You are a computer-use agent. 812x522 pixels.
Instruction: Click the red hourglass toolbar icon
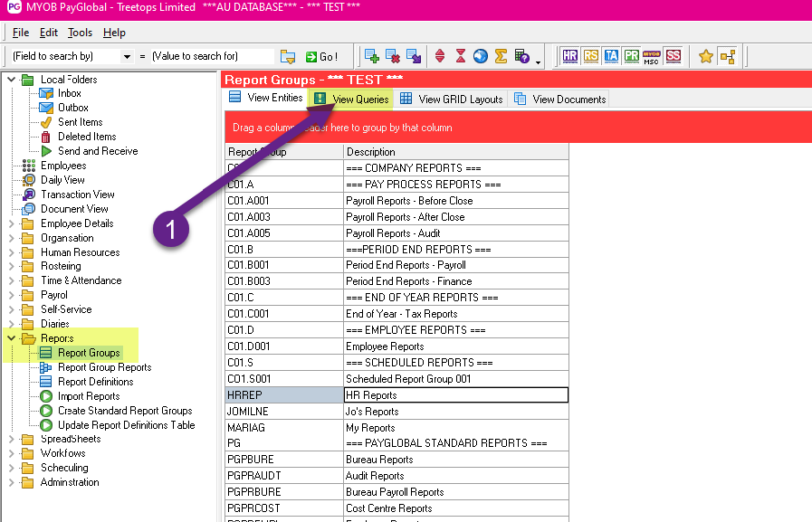(x=461, y=56)
